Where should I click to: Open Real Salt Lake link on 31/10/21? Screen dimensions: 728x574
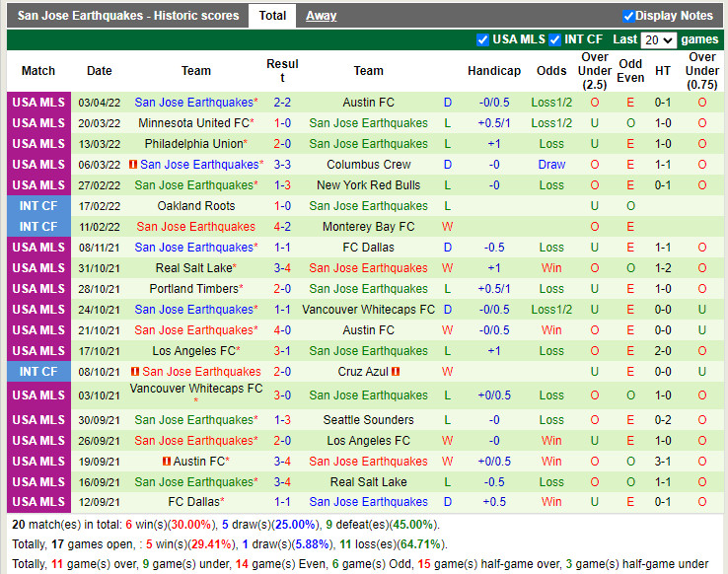(x=193, y=268)
